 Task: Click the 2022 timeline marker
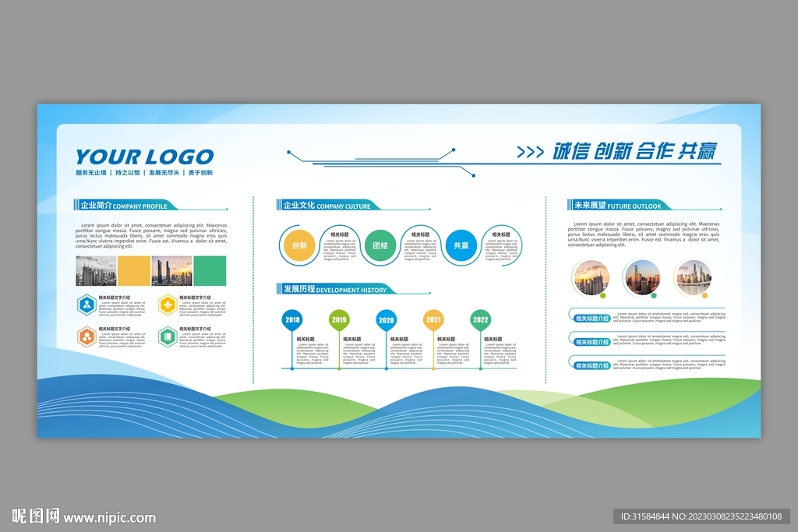480,320
